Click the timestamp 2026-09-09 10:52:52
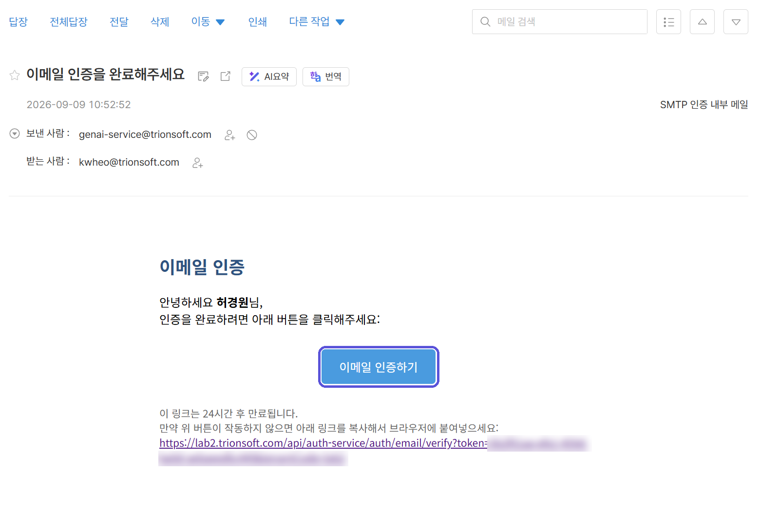 [78, 104]
